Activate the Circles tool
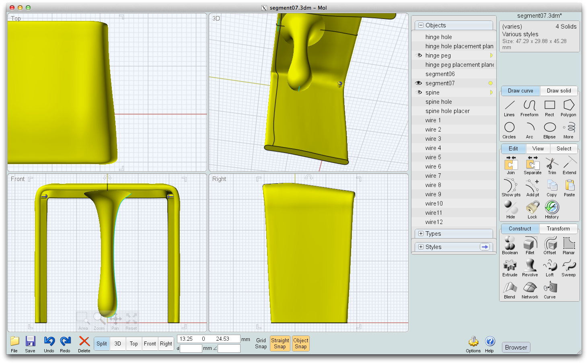This screenshot has height=364, width=588. (509, 130)
